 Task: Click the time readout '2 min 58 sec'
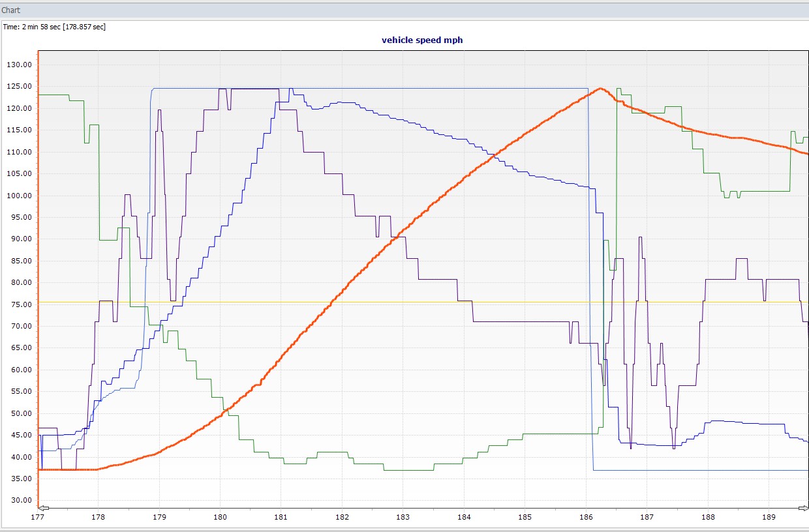[x=40, y=27]
